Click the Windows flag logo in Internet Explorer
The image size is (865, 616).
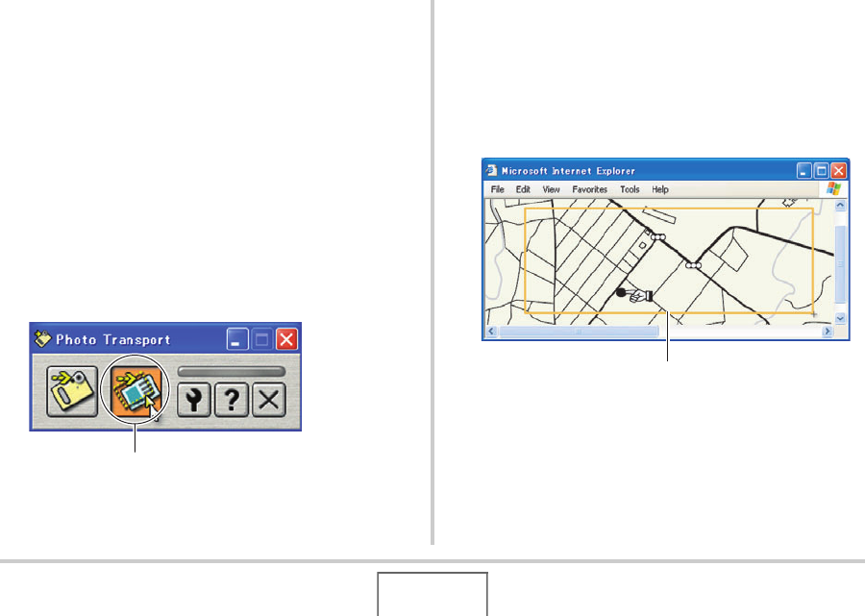click(x=833, y=188)
